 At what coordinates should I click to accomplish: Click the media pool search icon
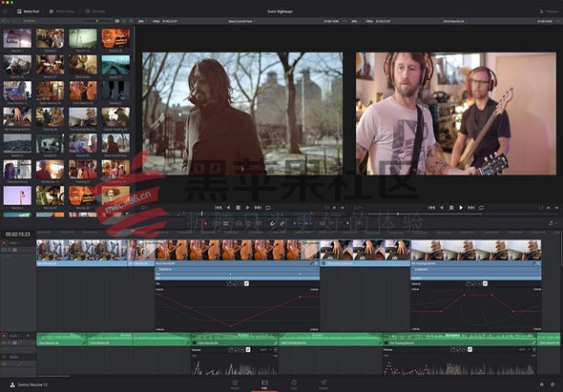[x=132, y=21]
